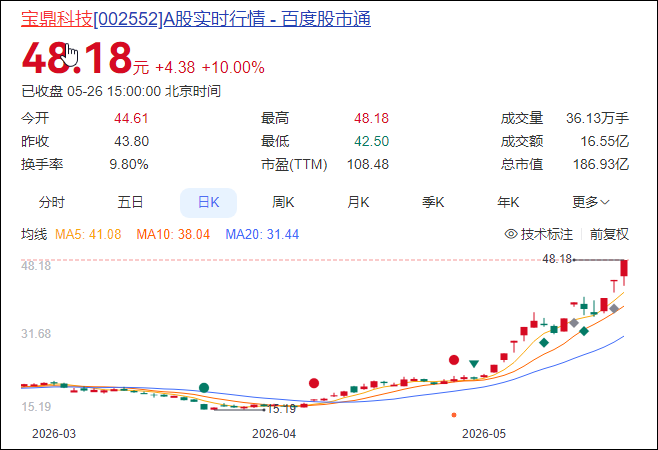Click the +4.38 price change value
The height and width of the screenshot is (450, 658).
tap(175, 68)
